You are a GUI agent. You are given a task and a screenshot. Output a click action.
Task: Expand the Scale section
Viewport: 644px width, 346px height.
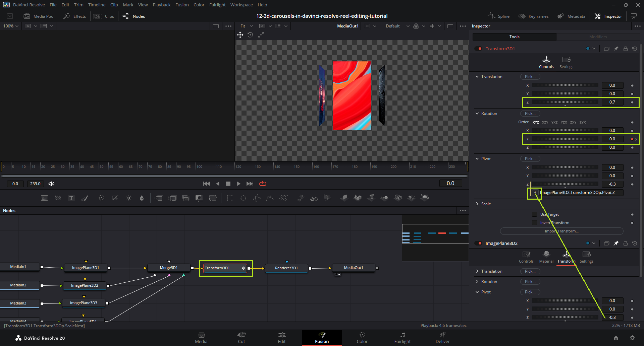477,204
